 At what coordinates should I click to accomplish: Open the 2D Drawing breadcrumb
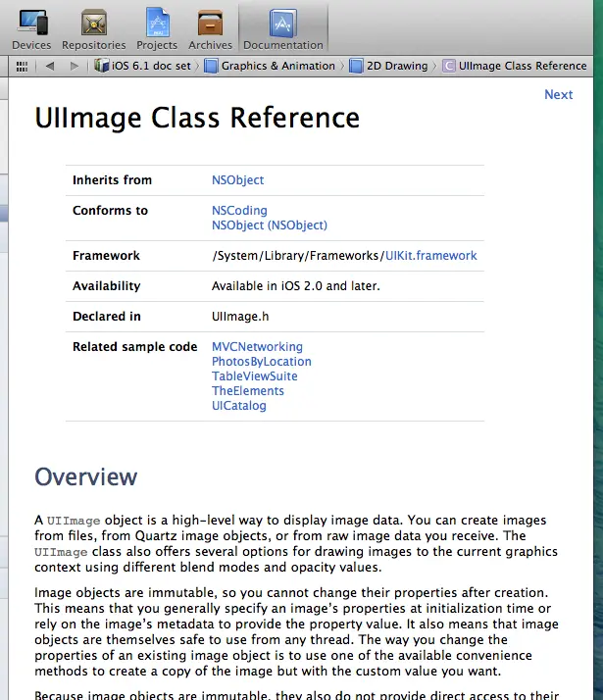388,66
